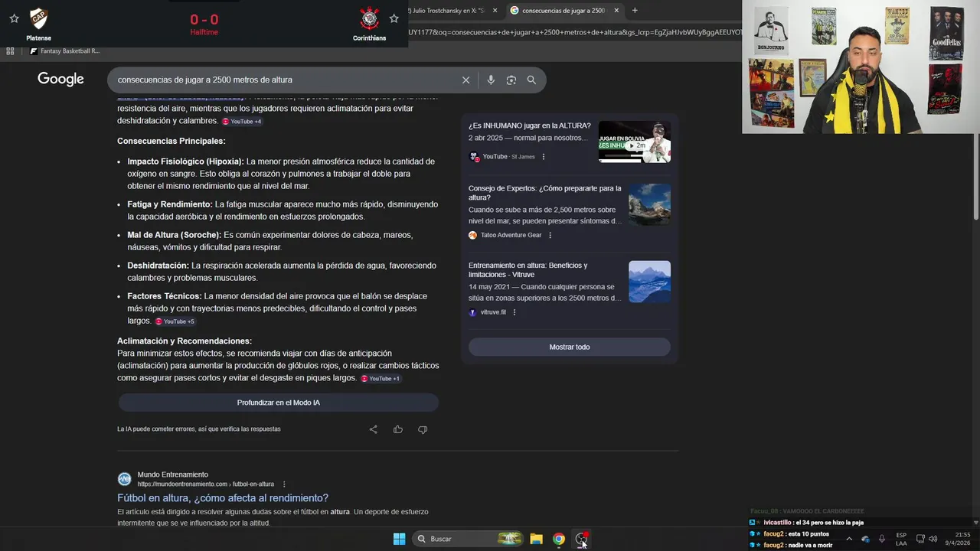Open Google Lens image search
980x551 pixels.
point(511,80)
